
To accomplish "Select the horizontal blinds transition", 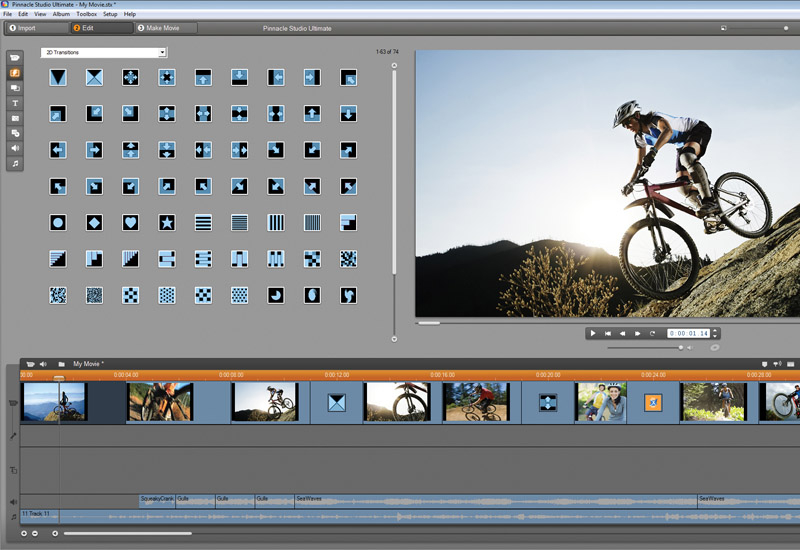I will pyautogui.click(x=203, y=222).
